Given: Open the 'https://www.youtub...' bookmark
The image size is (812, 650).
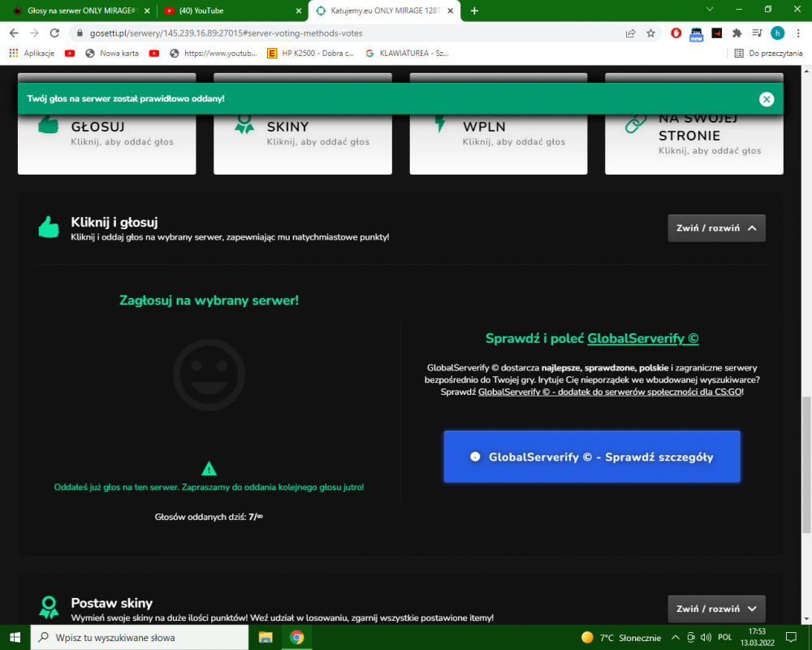Looking at the screenshot, I should (214, 53).
